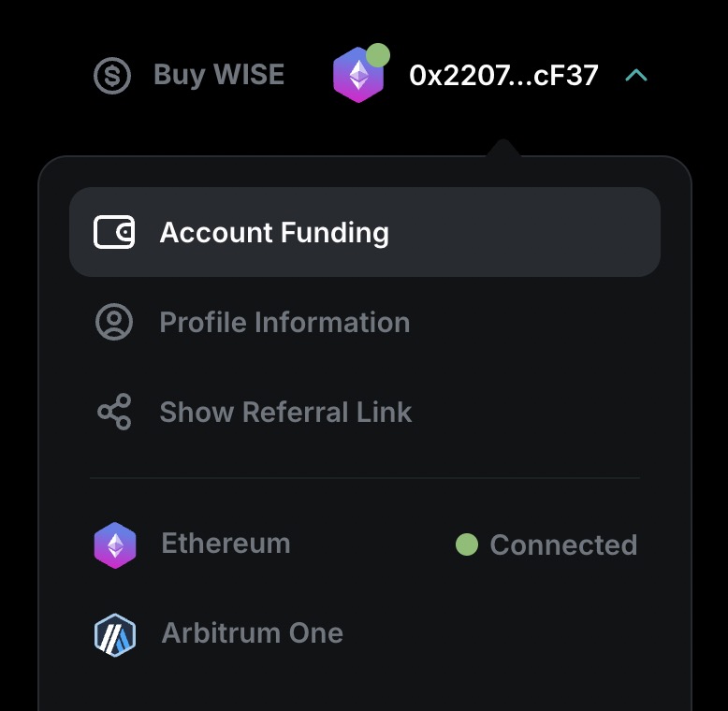Viewport: 728px width, 711px height.
Task: Open Profile Information
Action: tap(284, 322)
